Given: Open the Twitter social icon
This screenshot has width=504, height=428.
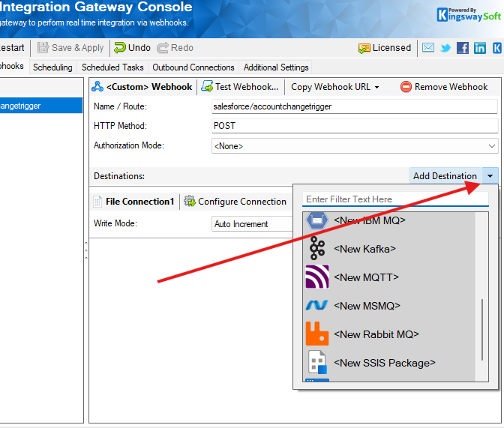Looking at the screenshot, I should click(445, 48).
